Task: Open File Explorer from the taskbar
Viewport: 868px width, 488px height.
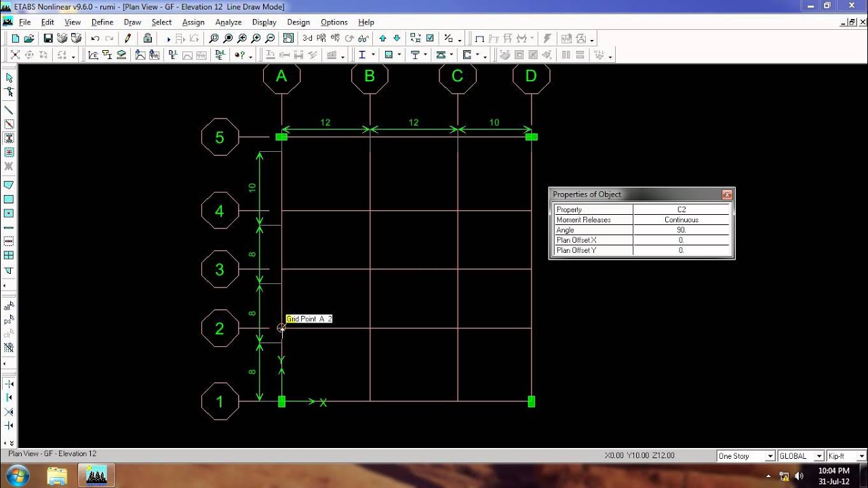Action: click(57, 476)
